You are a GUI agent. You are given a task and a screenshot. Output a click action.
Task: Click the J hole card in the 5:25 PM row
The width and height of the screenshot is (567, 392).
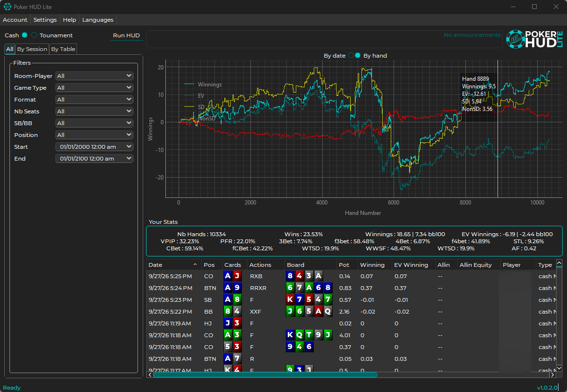(237, 276)
